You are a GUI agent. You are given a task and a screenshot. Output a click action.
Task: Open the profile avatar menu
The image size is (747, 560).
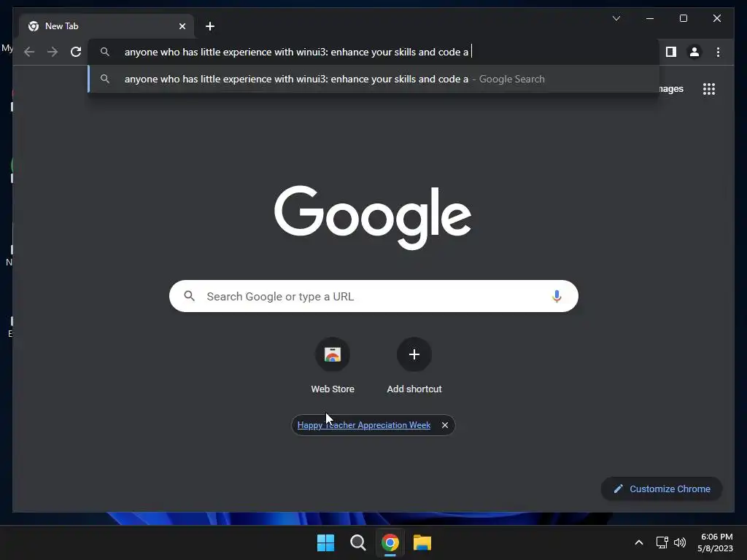[694, 52]
